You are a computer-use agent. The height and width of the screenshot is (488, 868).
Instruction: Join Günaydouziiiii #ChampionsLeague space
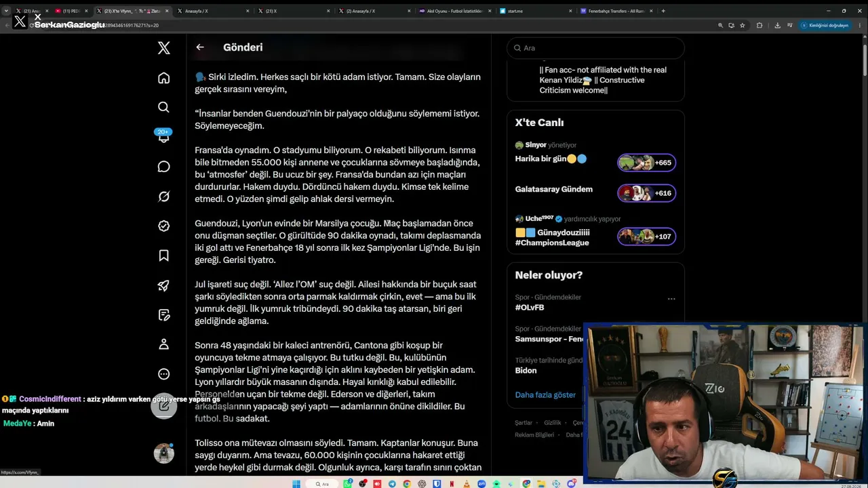pyautogui.click(x=553, y=237)
